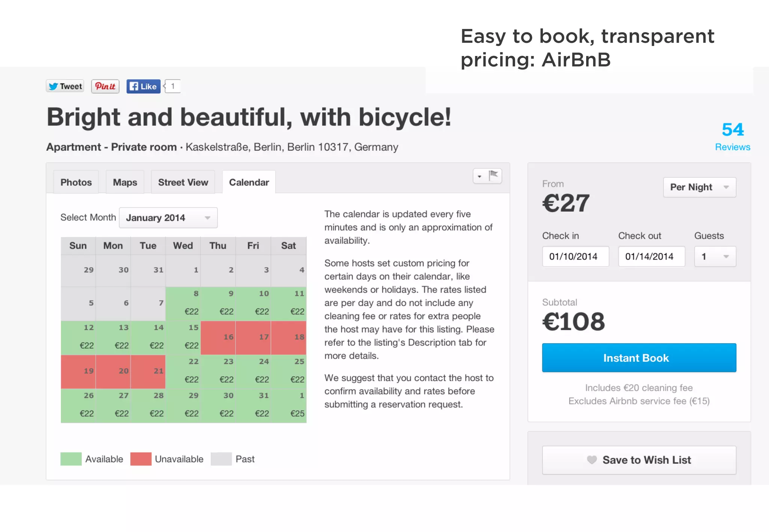The image size is (769, 532).
Task: Select January 28 on the calendar
Action: coord(148,406)
